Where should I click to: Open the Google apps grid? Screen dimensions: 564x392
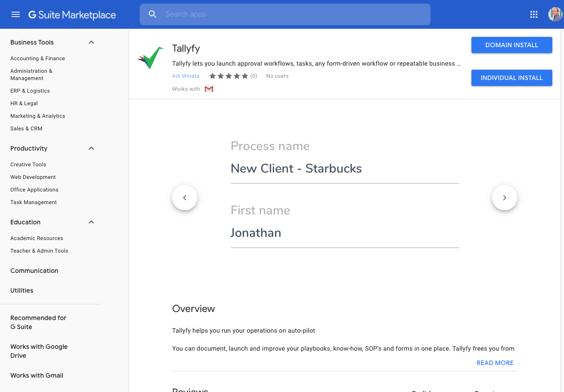pos(534,14)
